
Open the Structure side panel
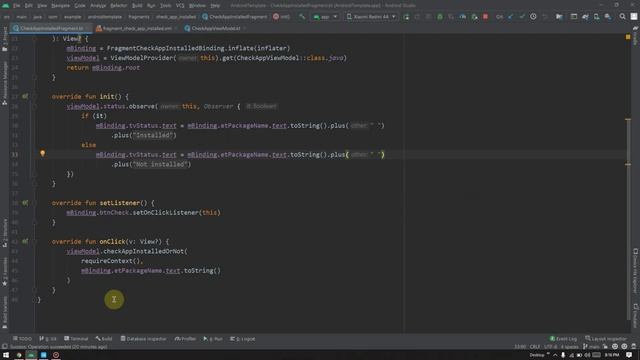4,233
